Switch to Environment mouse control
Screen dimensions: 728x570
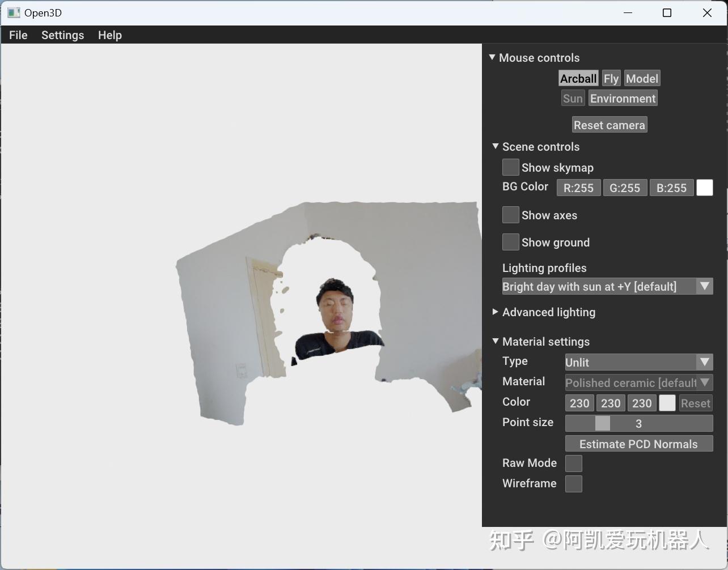pyautogui.click(x=622, y=98)
